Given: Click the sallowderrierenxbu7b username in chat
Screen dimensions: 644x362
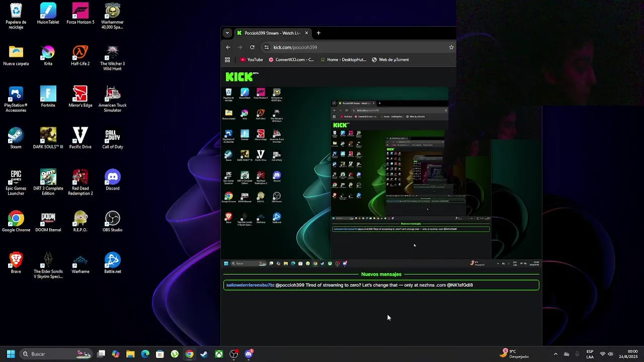Looking at the screenshot, I should pos(250,285).
